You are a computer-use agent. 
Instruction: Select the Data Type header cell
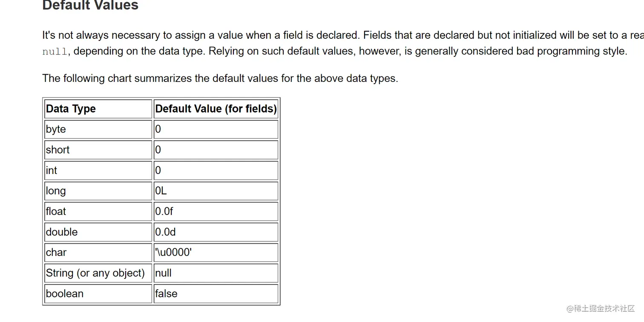[x=98, y=109]
